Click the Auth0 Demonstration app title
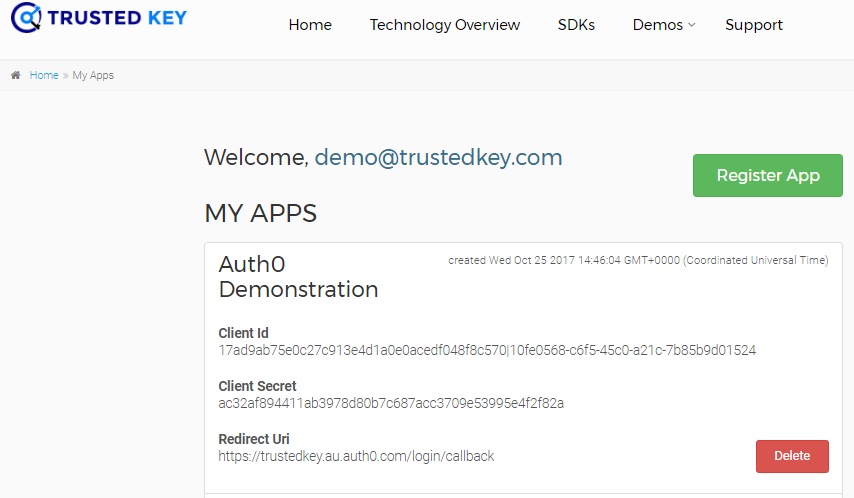Image resolution: width=854 pixels, height=498 pixels. click(298, 277)
